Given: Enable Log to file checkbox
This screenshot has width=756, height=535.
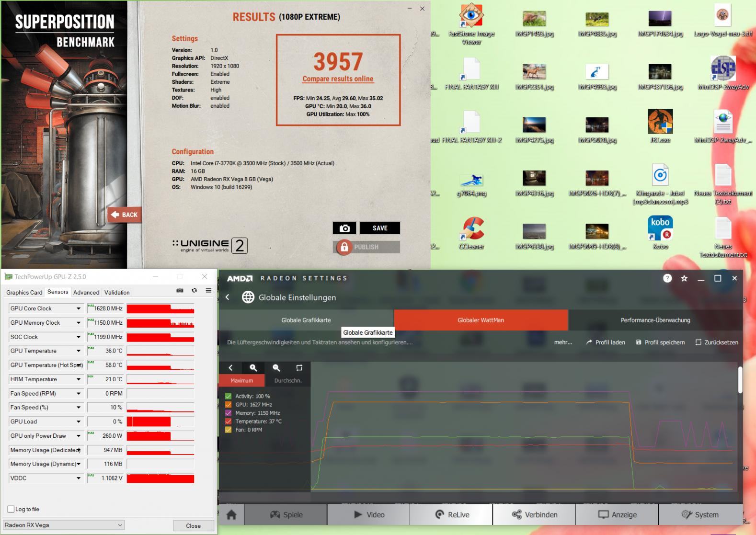Looking at the screenshot, I should pos(11,509).
